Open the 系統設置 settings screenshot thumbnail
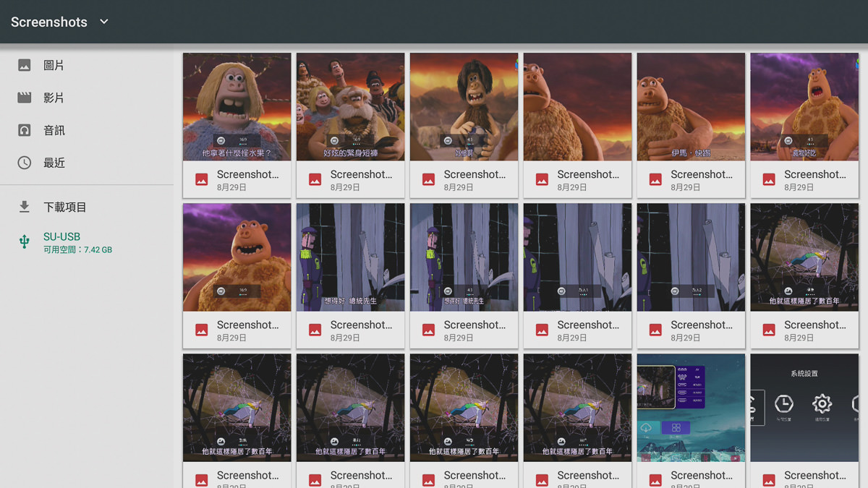Viewport: 868px width, 488px height. tap(804, 408)
